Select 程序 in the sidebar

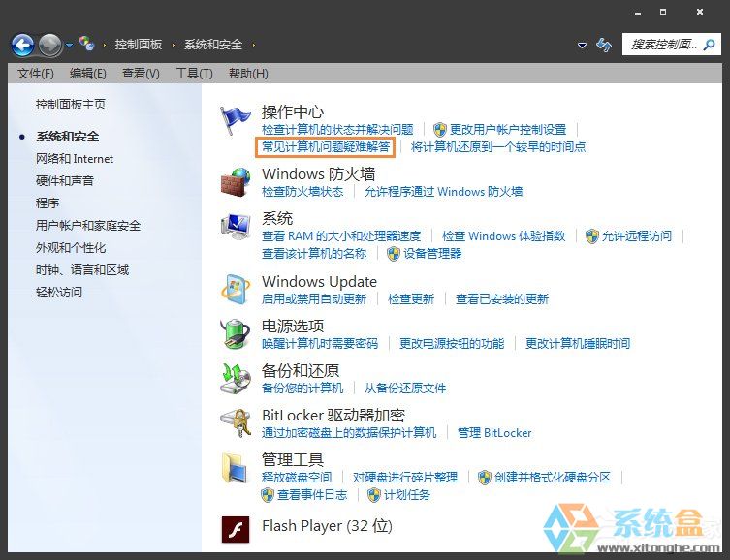pyautogui.click(x=48, y=202)
